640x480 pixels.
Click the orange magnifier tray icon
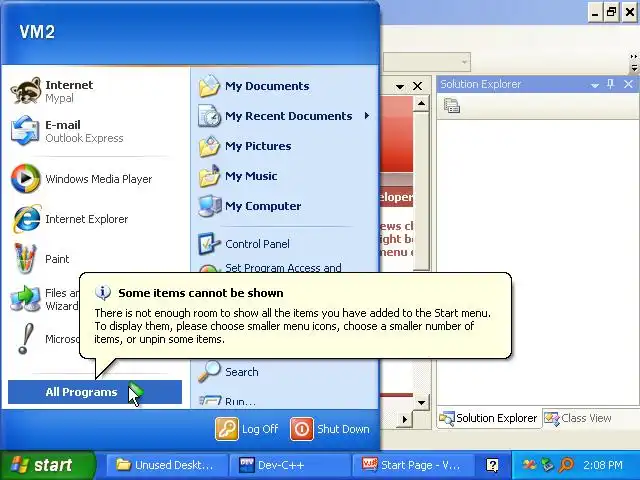point(566,464)
